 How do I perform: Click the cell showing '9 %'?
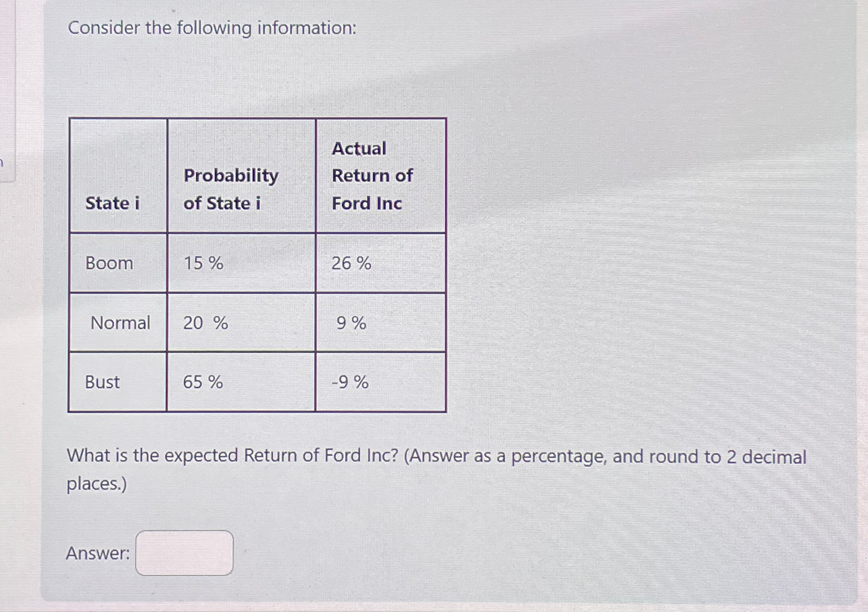pos(350,323)
